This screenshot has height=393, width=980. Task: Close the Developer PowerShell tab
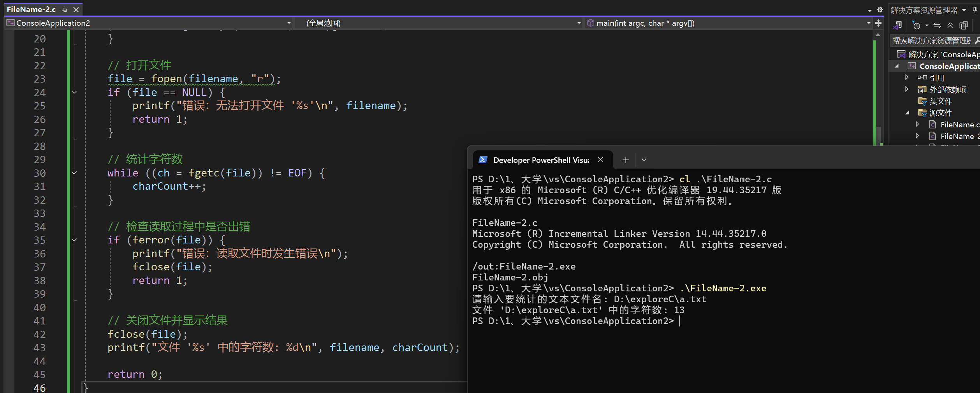601,160
